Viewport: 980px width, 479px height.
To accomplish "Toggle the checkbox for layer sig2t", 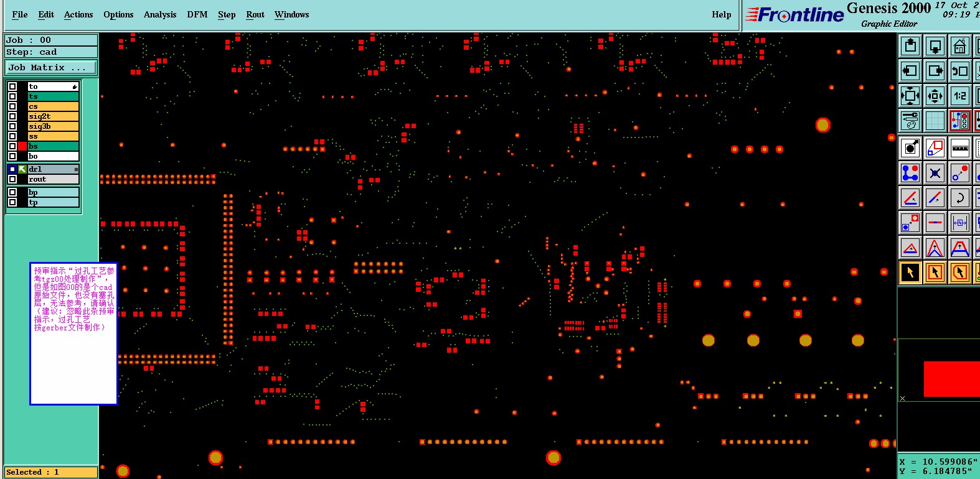I will point(12,116).
